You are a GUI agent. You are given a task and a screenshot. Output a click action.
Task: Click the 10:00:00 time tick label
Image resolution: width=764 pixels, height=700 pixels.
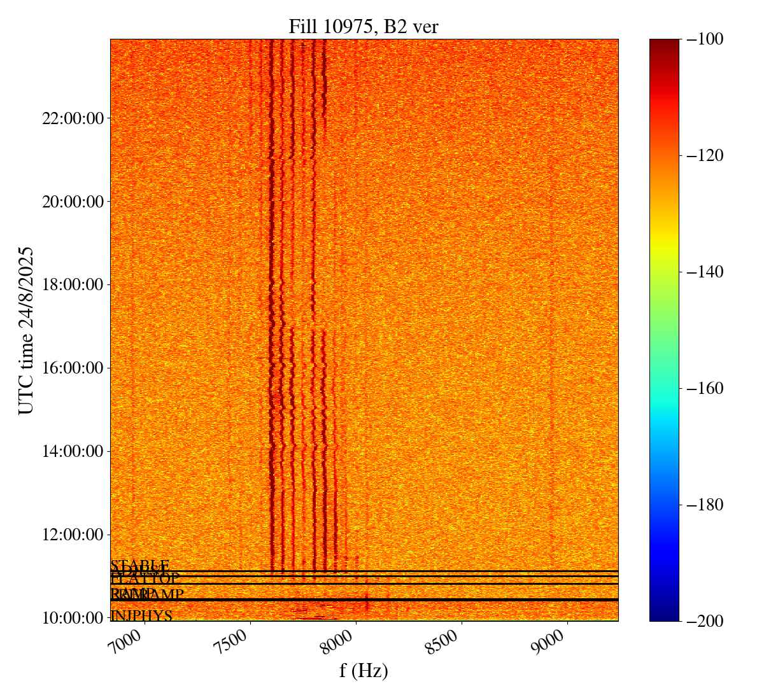[x=72, y=618]
